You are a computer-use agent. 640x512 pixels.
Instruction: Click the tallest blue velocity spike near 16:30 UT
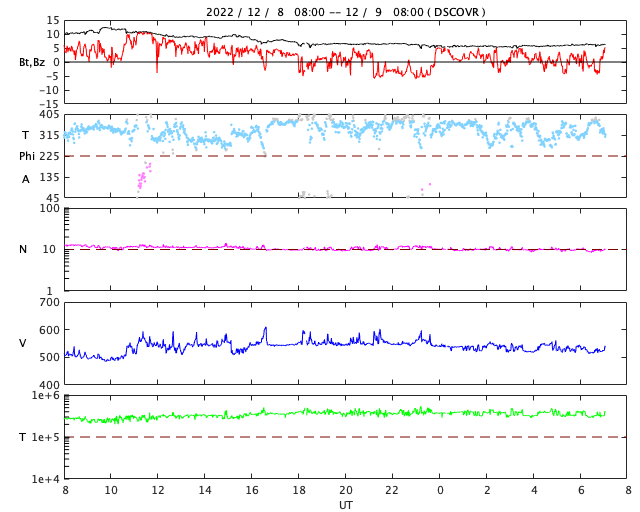(266, 329)
